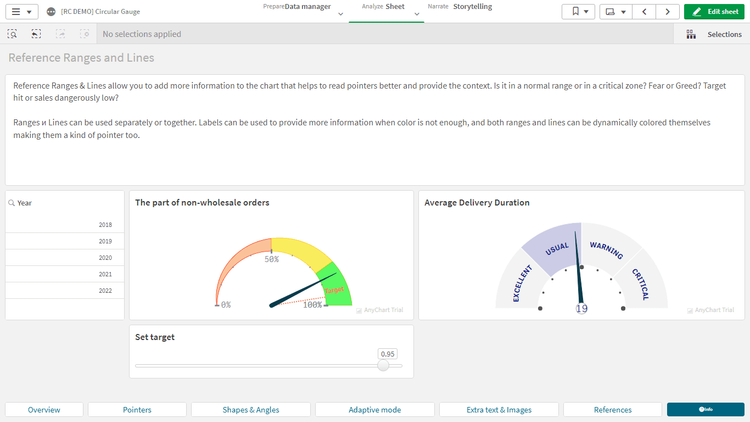Image resolution: width=750 pixels, height=422 pixels.
Task: Open the navigation hamburger menu
Action: tap(22, 12)
